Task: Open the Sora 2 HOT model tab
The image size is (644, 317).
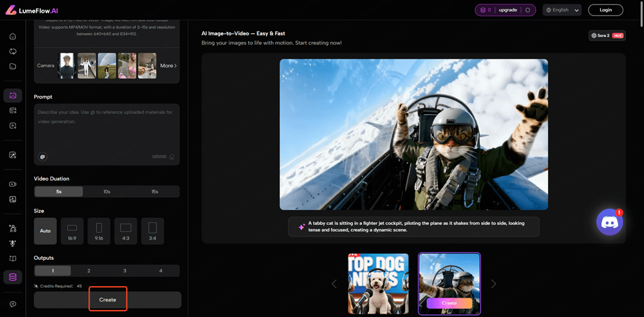Action: pos(607,35)
